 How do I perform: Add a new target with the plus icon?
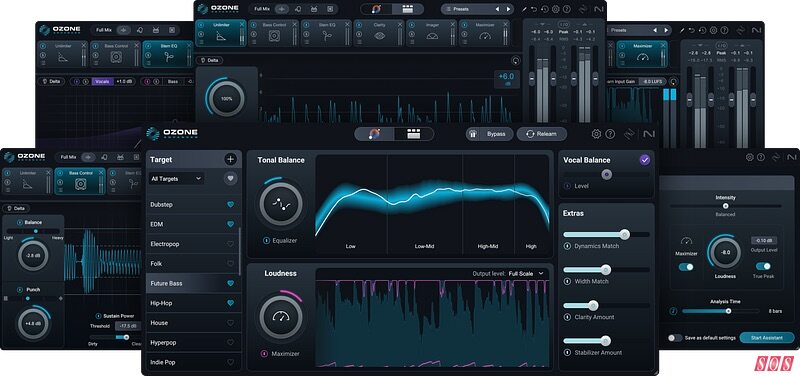[231, 159]
